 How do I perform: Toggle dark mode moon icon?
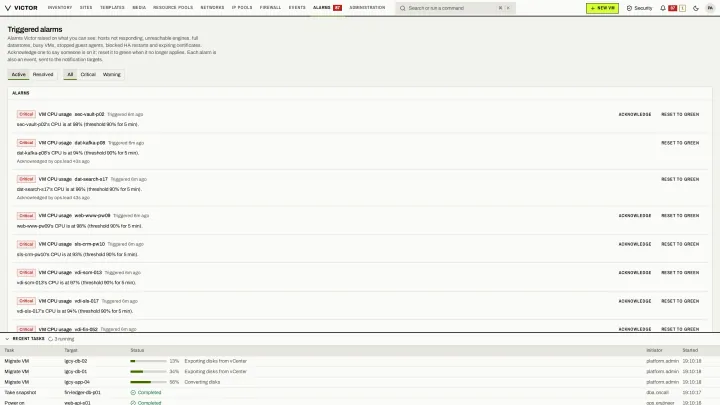[696, 8]
